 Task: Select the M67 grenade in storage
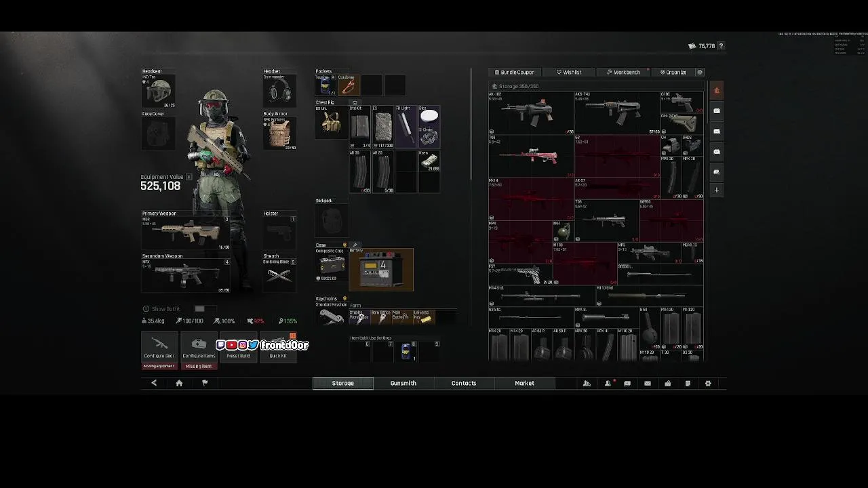click(x=563, y=231)
